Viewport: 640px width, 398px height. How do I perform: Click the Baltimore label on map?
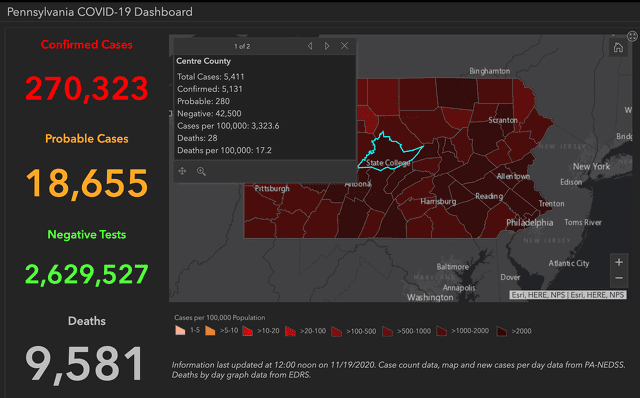(x=452, y=267)
